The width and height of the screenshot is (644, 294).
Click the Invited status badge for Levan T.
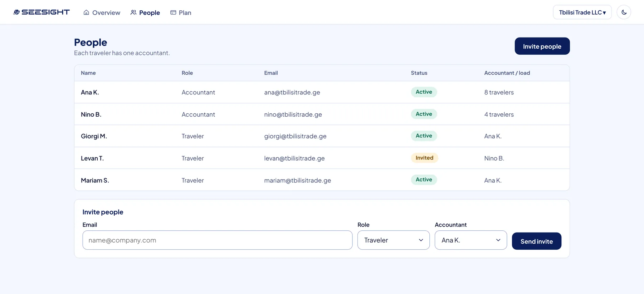pos(424,158)
